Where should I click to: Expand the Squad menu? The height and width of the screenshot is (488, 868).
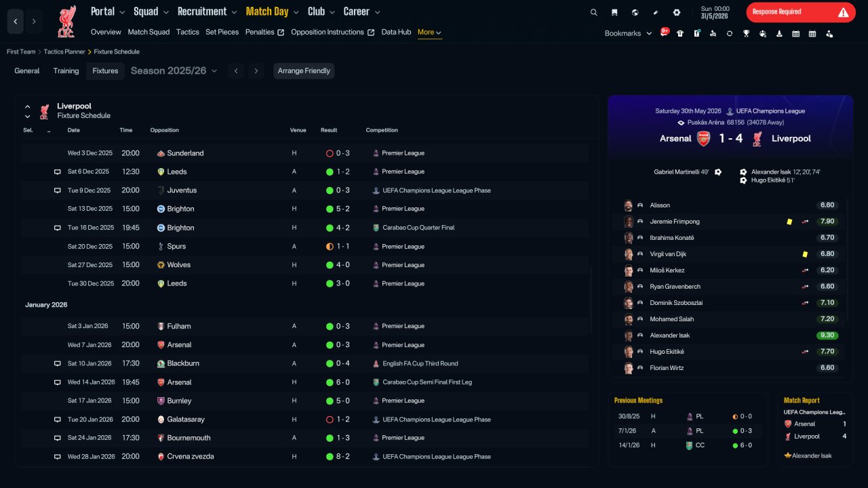coord(150,12)
